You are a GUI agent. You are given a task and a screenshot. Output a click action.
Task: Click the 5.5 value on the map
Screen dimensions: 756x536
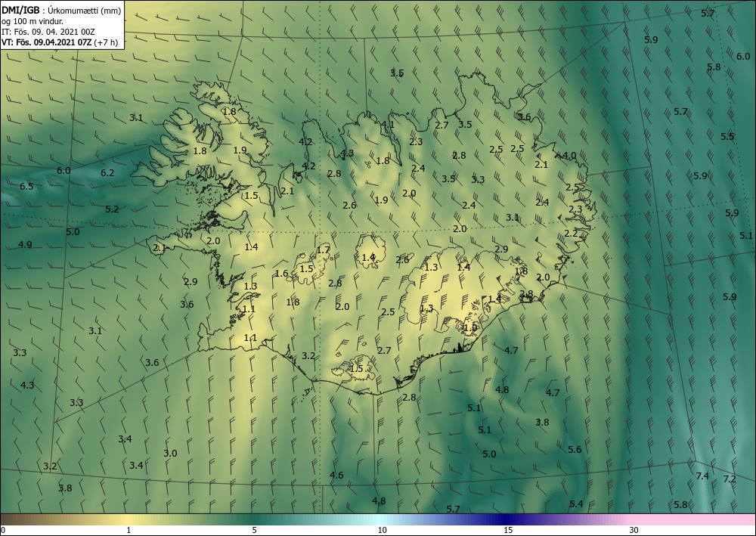point(727,136)
